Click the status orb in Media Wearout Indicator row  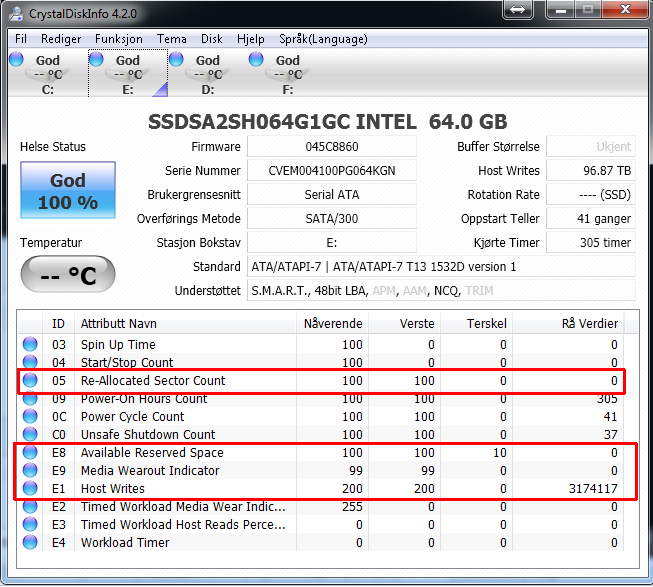pyautogui.click(x=30, y=470)
